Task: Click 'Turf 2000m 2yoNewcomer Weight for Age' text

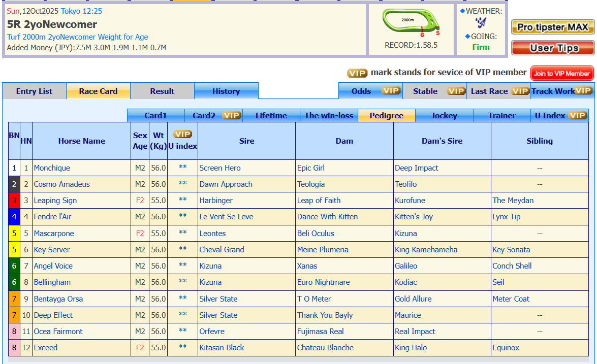Action: point(77,37)
